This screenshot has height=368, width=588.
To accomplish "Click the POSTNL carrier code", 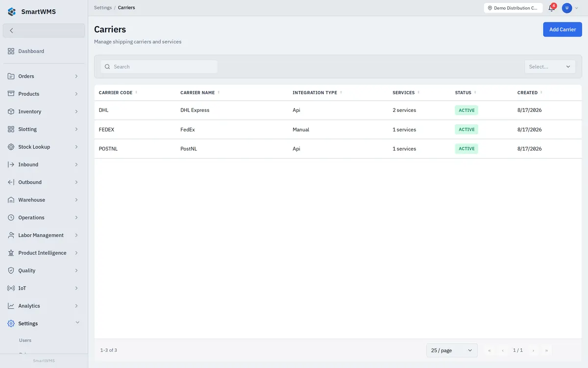I will (108, 149).
